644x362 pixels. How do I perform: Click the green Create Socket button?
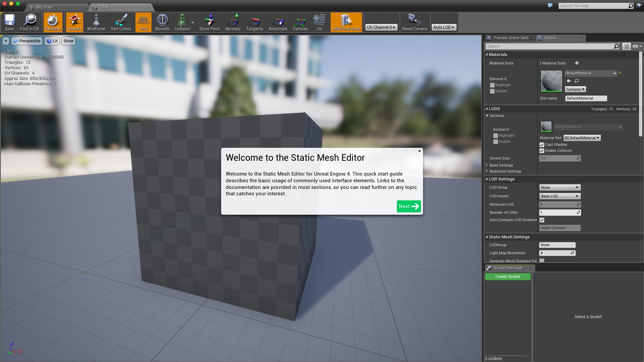click(x=507, y=277)
